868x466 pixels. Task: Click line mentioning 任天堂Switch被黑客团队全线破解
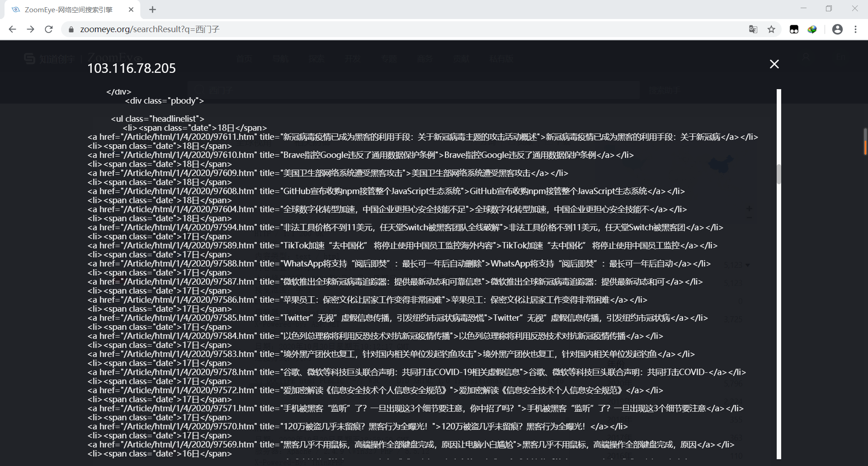click(x=405, y=227)
